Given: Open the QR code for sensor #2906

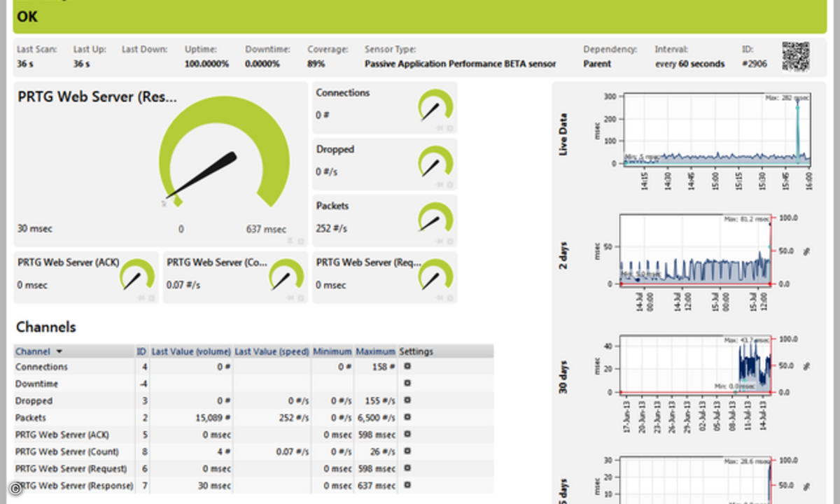Looking at the screenshot, I should coord(795,57).
